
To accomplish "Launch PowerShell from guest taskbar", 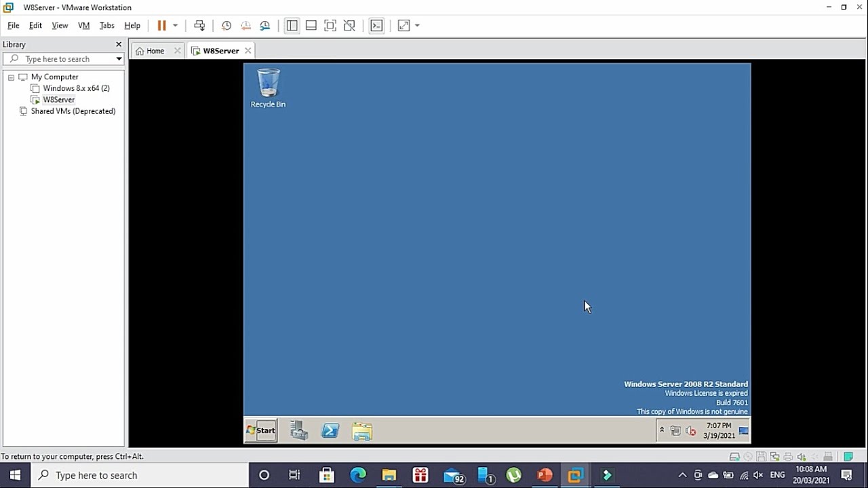I will coord(330,430).
